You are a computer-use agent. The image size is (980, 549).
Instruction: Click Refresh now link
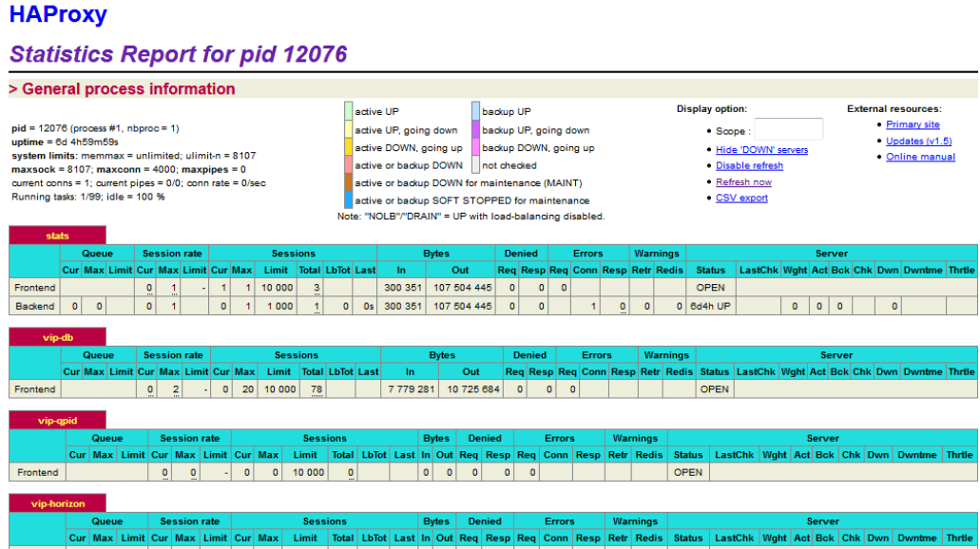point(743,181)
